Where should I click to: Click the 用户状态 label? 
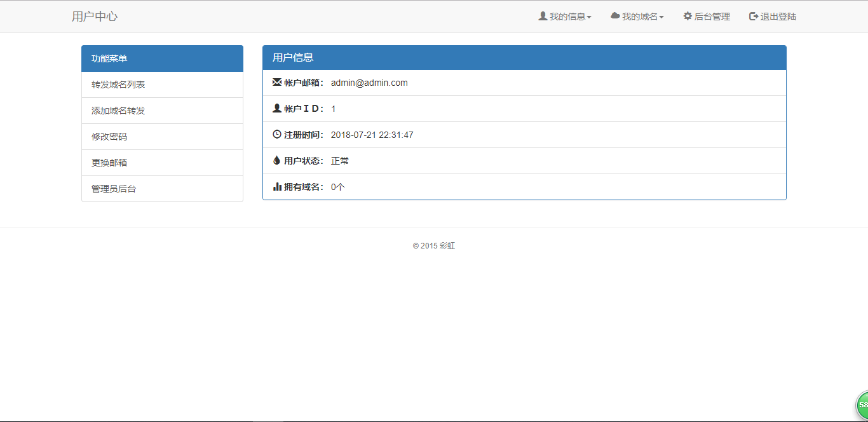[x=304, y=161]
